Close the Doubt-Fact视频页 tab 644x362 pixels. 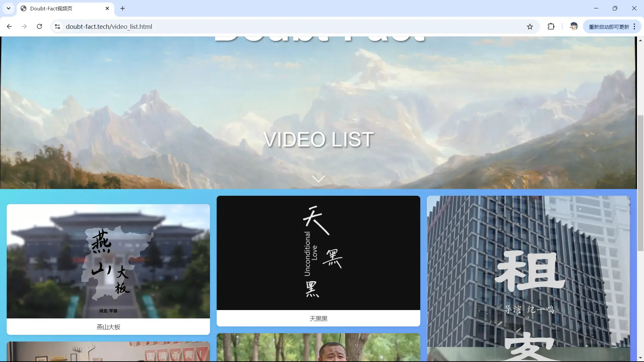click(x=107, y=8)
